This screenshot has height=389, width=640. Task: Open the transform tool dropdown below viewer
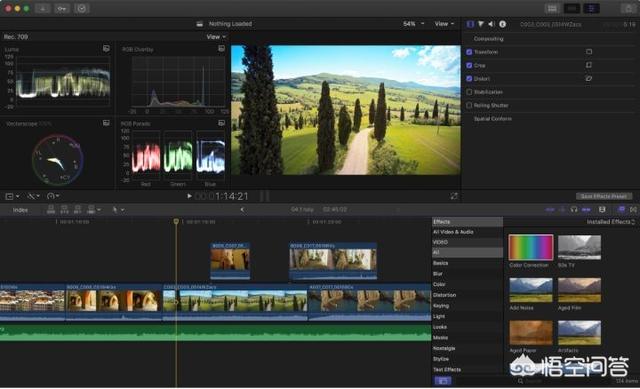pyautogui.click(x=12, y=196)
